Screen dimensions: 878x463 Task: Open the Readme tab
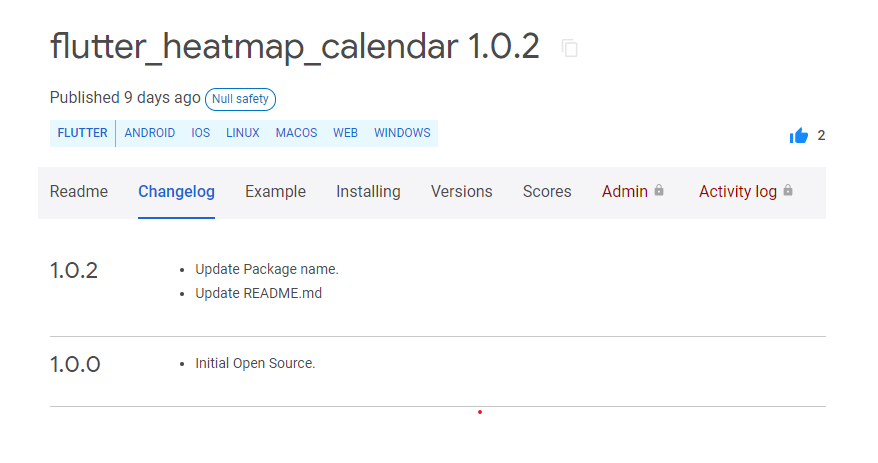[x=79, y=192]
